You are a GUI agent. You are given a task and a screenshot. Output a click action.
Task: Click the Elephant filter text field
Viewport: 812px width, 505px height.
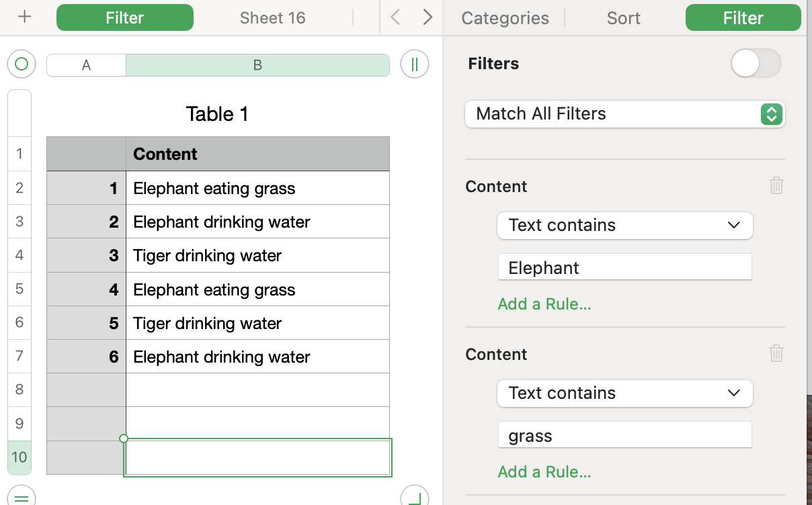click(x=624, y=268)
